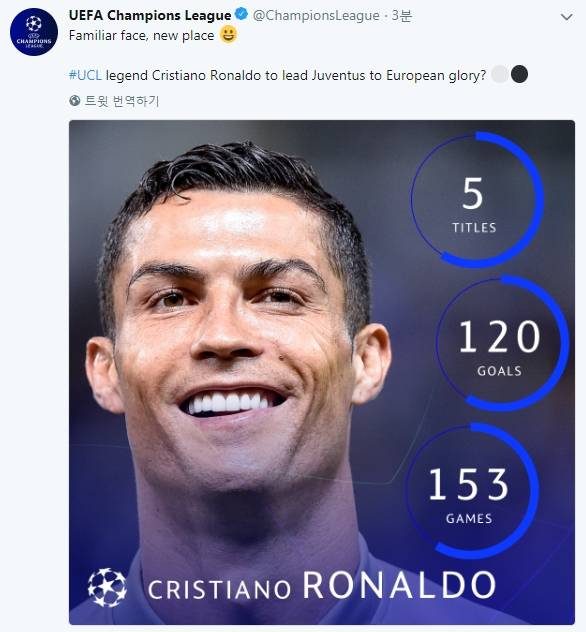Viewport: 586px width, 632px height.
Task: Click the CRISTIANO RONALDO caption text
Action: click(322, 586)
